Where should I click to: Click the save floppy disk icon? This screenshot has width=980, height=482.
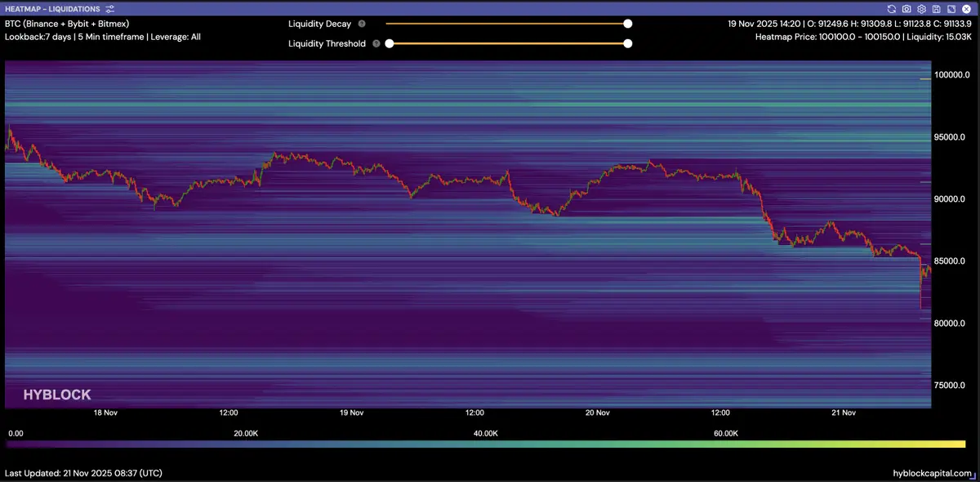[x=936, y=9]
